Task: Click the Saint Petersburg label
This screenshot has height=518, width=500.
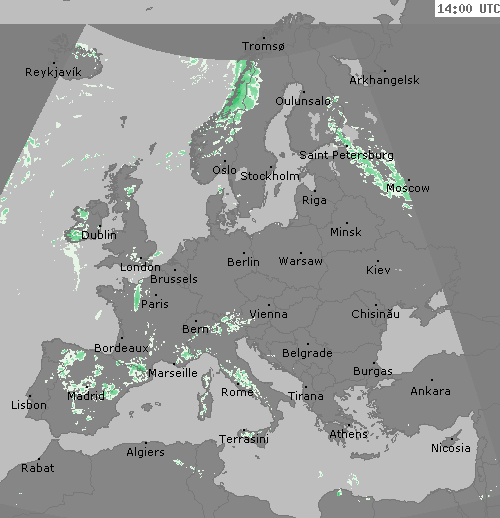Action: click(x=346, y=155)
